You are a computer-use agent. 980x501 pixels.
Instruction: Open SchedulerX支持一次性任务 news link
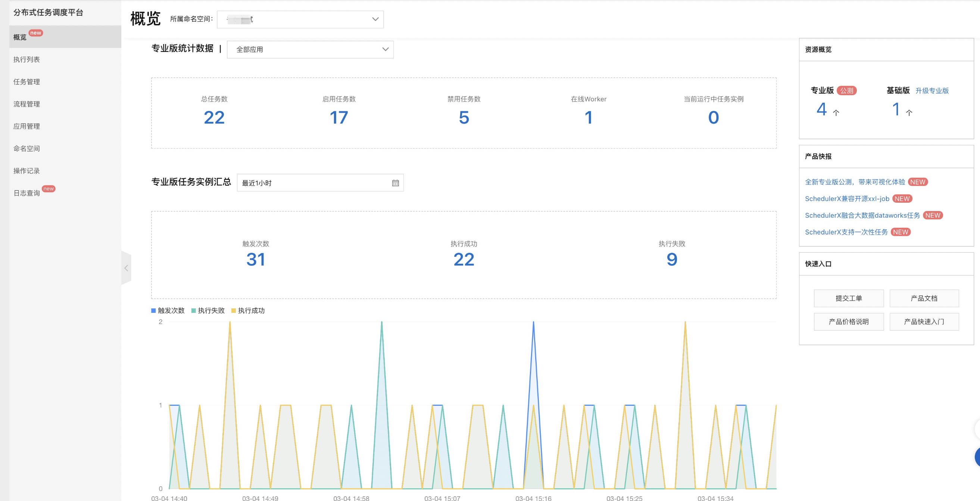[x=846, y=232]
